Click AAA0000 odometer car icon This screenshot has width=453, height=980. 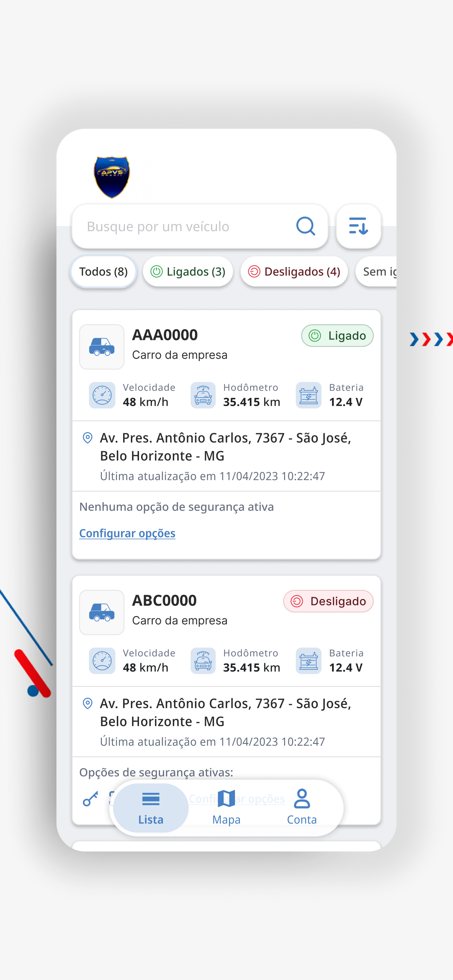(203, 395)
